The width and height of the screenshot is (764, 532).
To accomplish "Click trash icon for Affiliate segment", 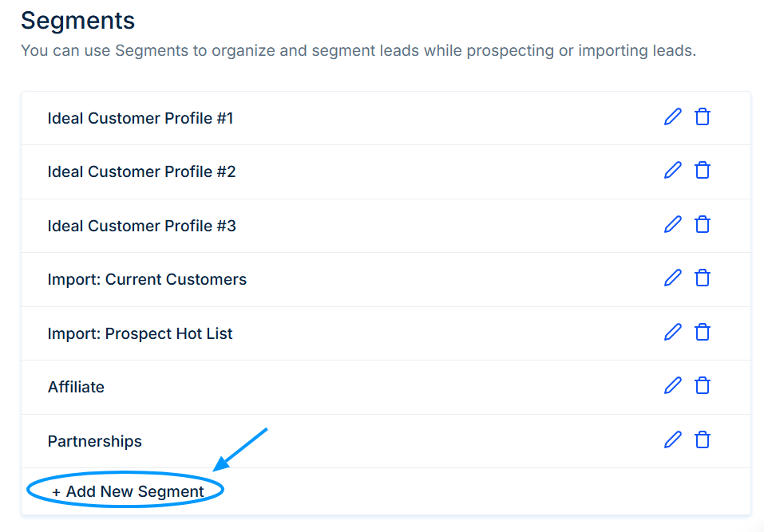I will click(x=702, y=385).
